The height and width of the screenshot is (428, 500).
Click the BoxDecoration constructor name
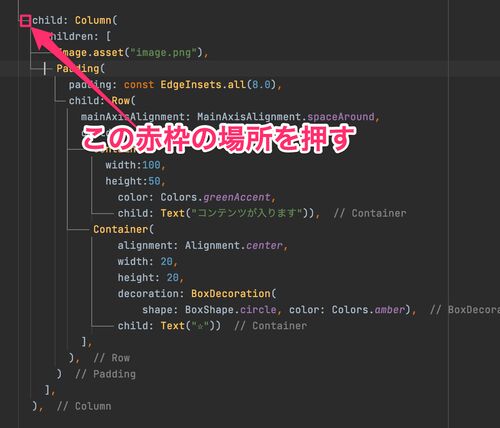click(x=231, y=294)
